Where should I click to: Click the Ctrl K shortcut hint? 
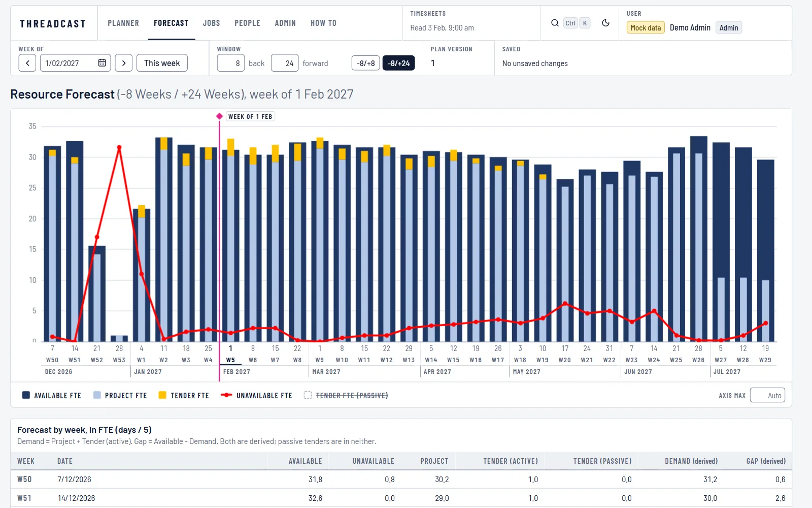point(577,23)
